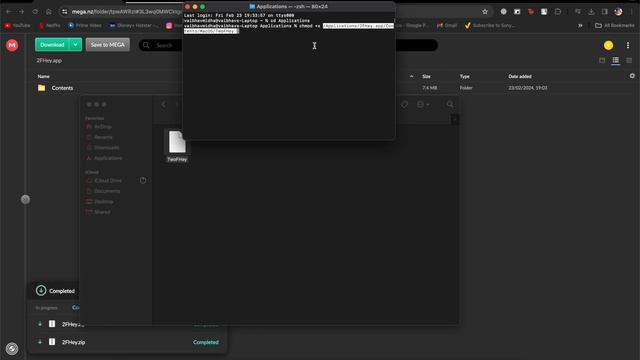Open the MEGA three-dot more menu
The height and width of the screenshot is (360, 640).
pyautogui.click(x=628, y=45)
